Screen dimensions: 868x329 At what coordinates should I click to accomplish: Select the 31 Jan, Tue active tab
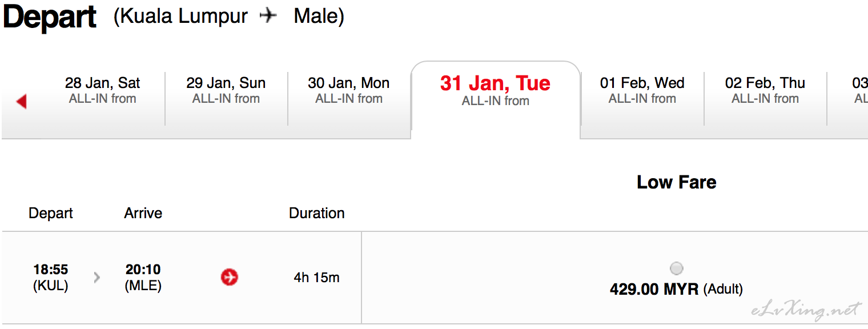[x=495, y=91]
